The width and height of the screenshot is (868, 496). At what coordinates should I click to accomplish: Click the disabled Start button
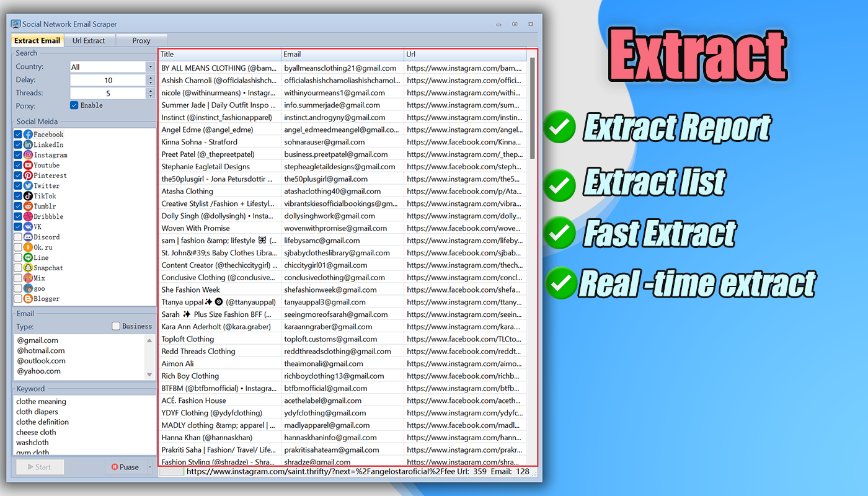point(39,466)
